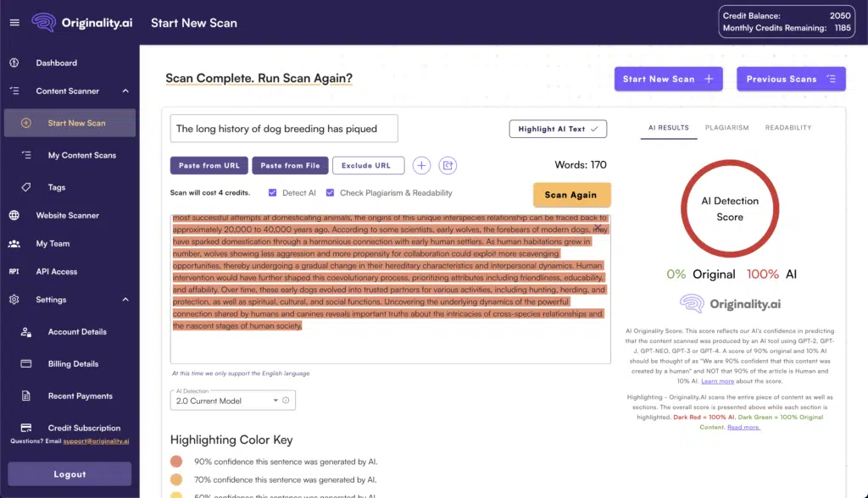Open My Team in sidebar
Viewport: 868px width, 498px height.
pos(53,243)
